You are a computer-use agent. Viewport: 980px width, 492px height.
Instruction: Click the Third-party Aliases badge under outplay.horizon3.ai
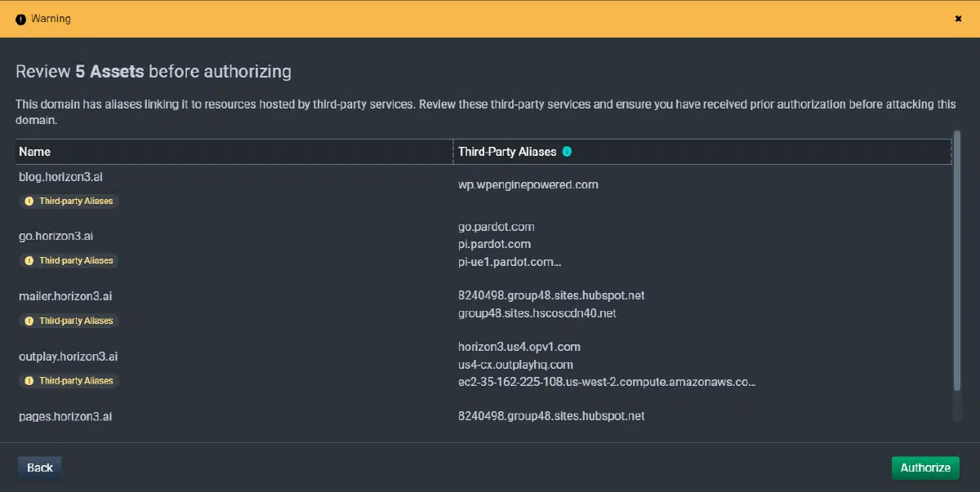click(69, 380)
